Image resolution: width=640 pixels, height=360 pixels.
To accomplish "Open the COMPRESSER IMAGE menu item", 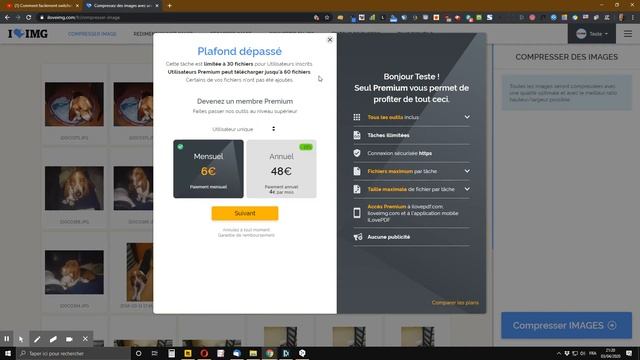I will click(x=92, y=34).
